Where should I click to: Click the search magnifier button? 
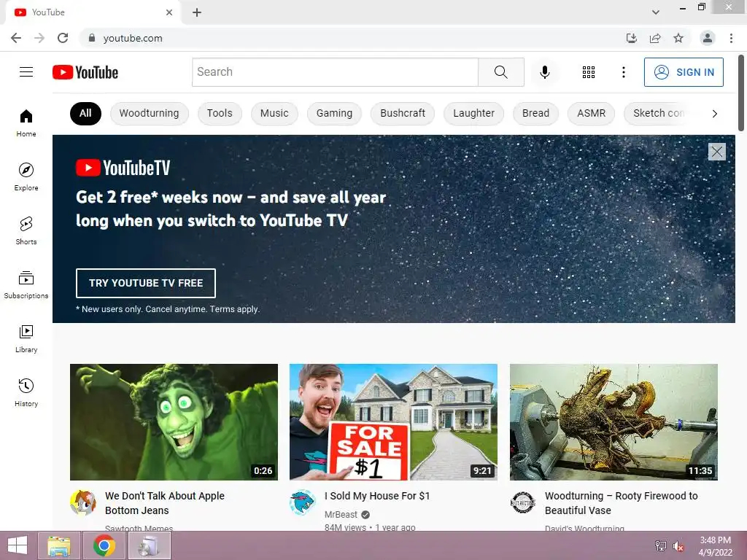(x=500, y=72)
